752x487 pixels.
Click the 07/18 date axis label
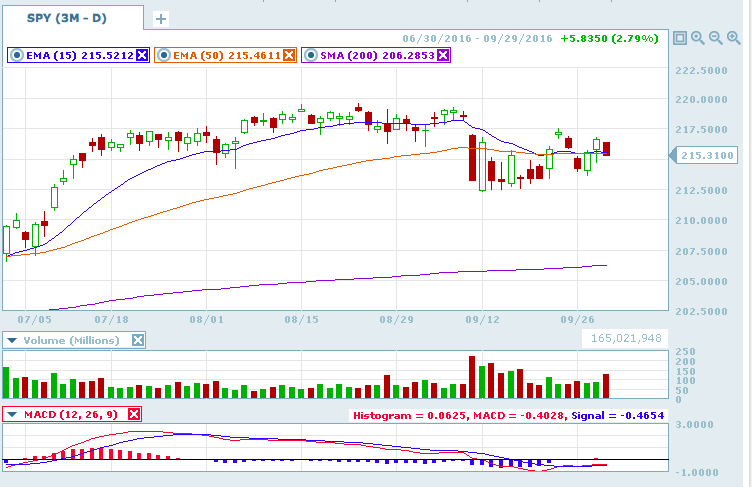coord(111,319)
